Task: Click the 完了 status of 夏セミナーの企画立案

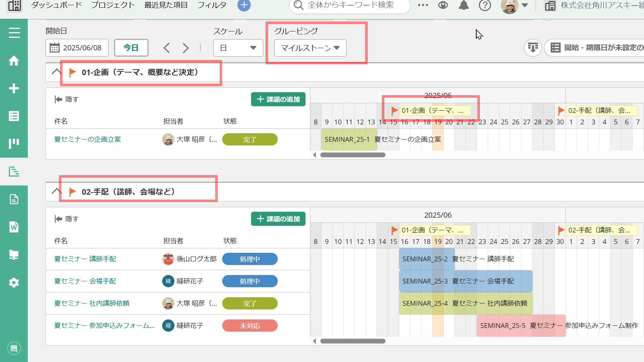Action: click(250, 140)
